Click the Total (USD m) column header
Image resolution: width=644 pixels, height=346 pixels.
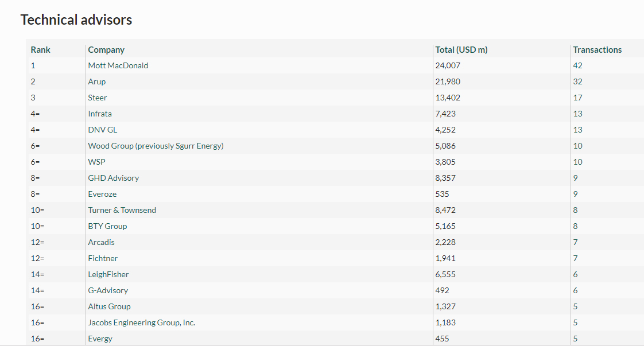coord(461,50)
